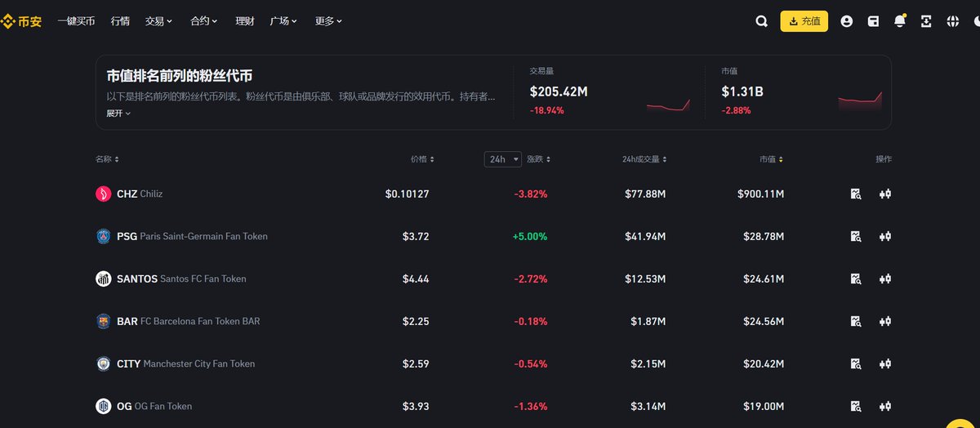The width and height of the screenshot is (980, 428).
Task: Toggle the theme icon at header edge
Action: click(976, 21)
